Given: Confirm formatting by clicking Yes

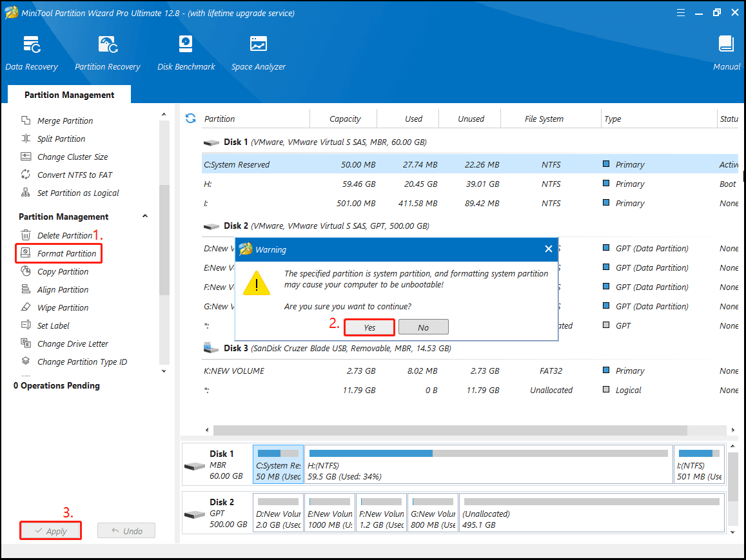Looking at the screenshot, I should click(x=369, y=327).
